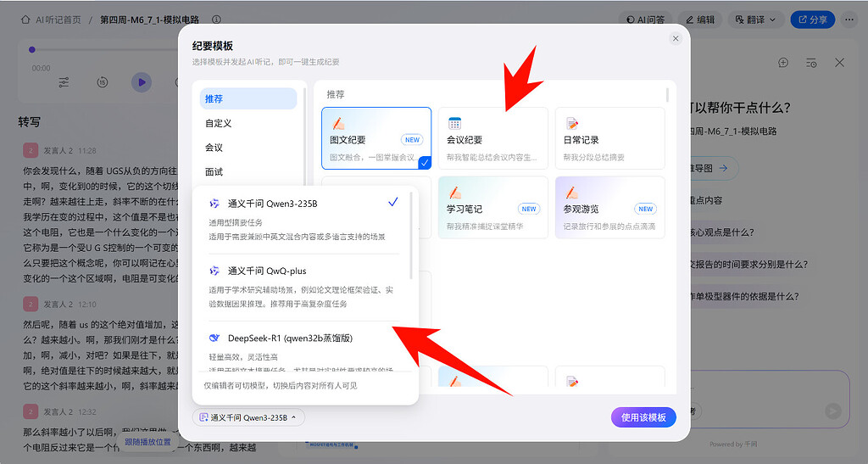The image size is (868, 464).
Task: Choose the 图文纪要 template card
Action: [376, 138]
